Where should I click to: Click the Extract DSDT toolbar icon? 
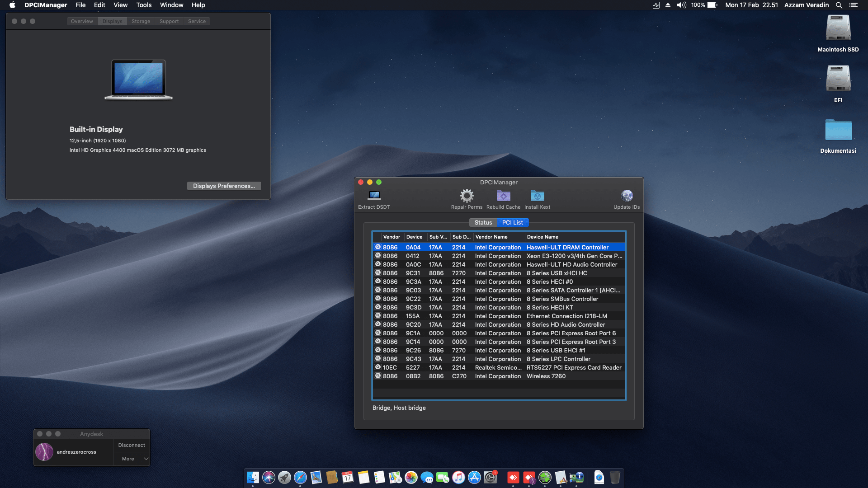[374, 196]
